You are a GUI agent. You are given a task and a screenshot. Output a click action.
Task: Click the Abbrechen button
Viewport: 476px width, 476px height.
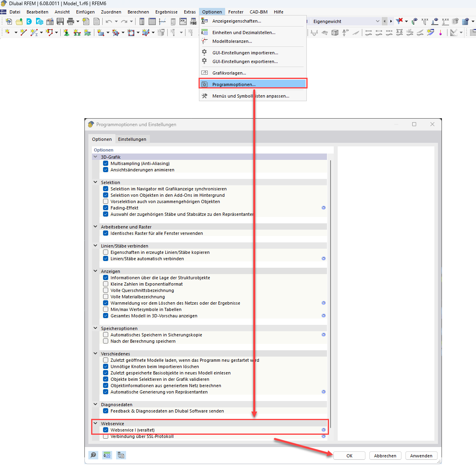pyautogui.click(x=385, y=456)
